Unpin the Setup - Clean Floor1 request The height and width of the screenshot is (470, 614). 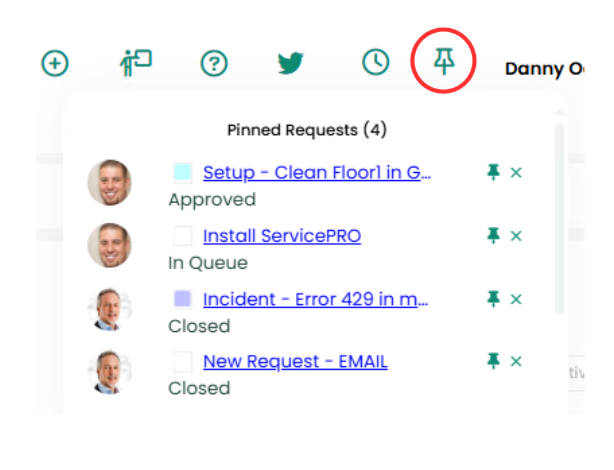point(492,172)
